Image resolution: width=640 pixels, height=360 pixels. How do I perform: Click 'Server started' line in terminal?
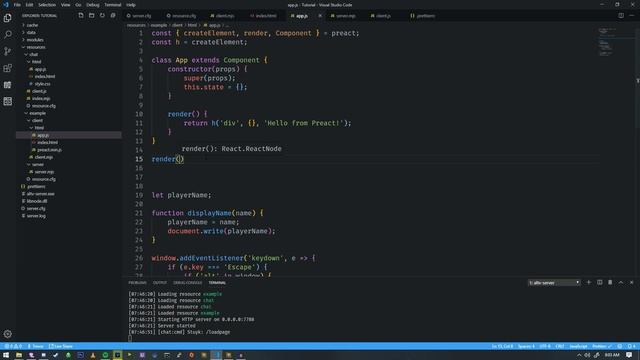coord(176,326)
